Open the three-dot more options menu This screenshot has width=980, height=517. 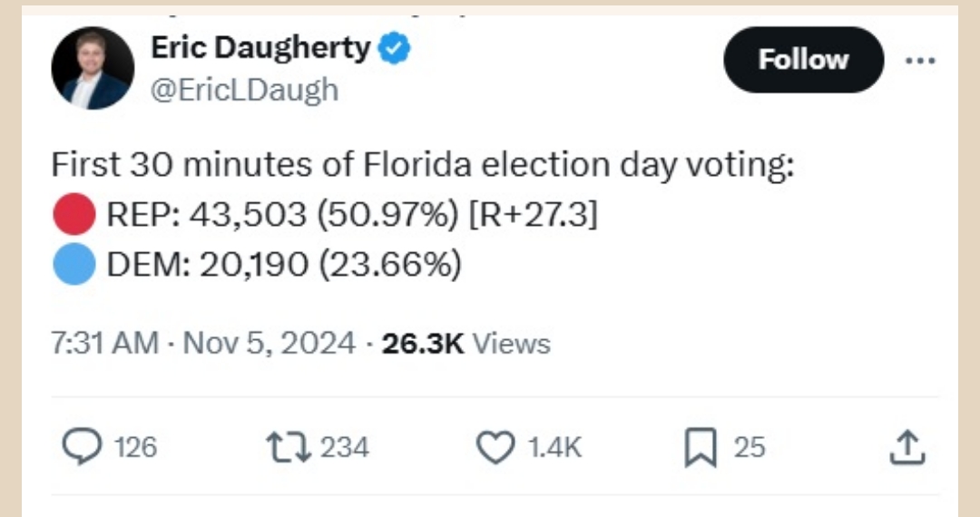[921, 60]
